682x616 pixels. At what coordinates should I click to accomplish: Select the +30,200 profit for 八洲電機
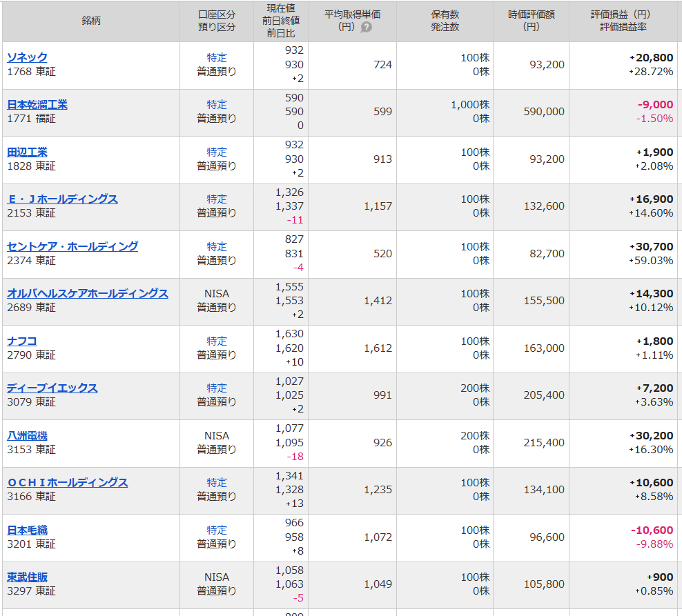(651, 435)
